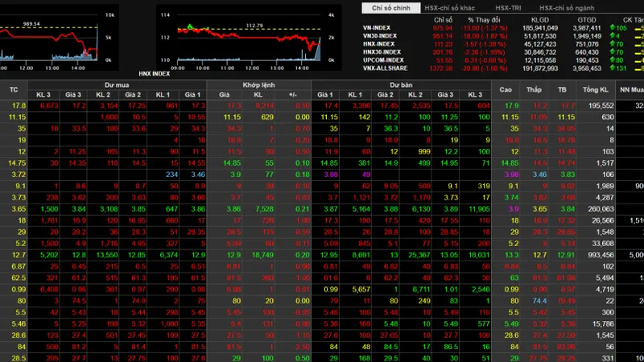The width and height of the screenshot is (644, 362).
Task: Click VNX-ALLSHARE value 1372.38
Action: pyautogui.click(x=440, y=68)
